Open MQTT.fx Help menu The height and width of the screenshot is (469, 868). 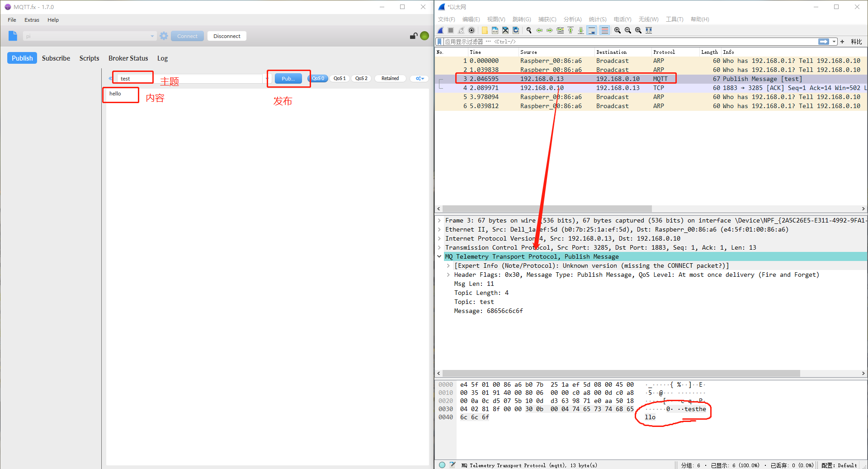tap(53, 20)
